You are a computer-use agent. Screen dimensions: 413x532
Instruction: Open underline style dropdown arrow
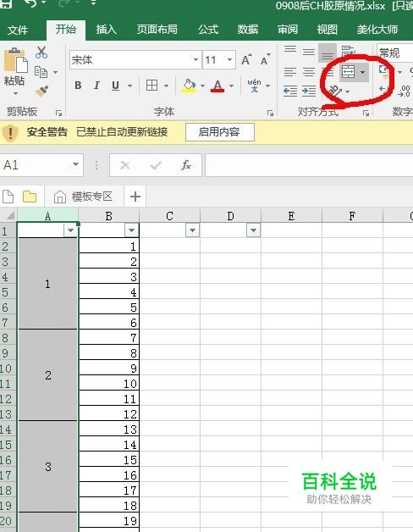click(129, 86)
